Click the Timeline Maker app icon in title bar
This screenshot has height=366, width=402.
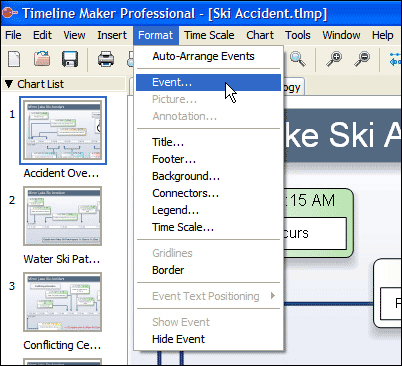point(9,13)
